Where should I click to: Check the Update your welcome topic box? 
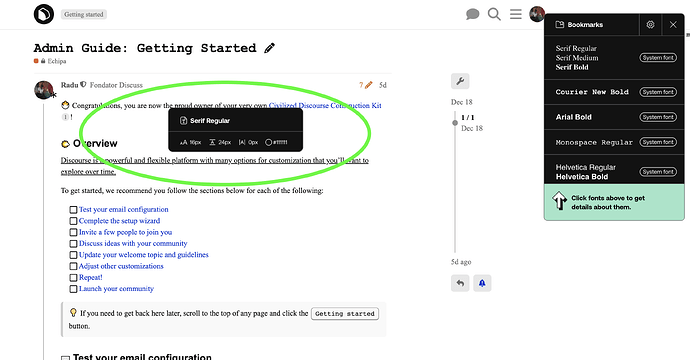click(x=73, y=255)
